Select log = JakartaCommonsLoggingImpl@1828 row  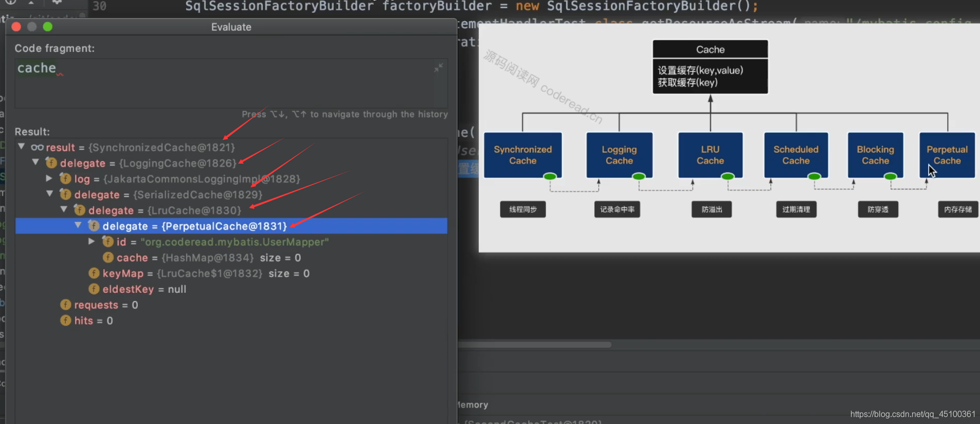231,179
